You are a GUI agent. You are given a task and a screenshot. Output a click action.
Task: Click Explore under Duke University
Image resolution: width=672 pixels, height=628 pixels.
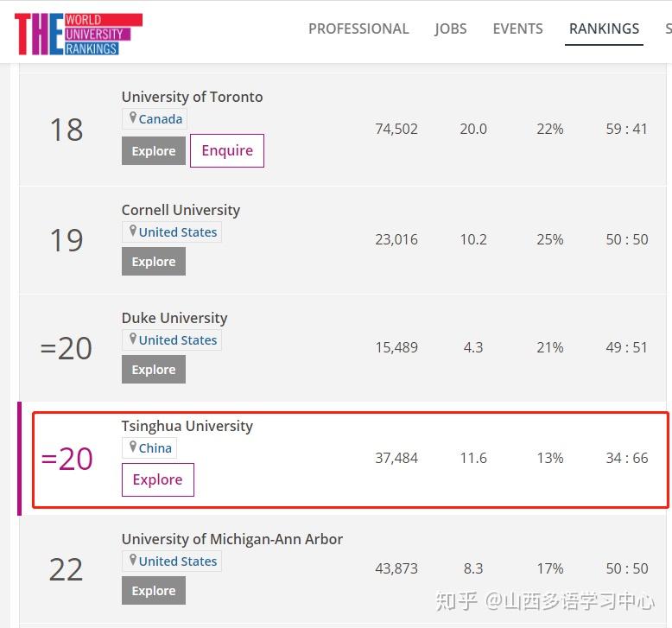click(154, 370)
